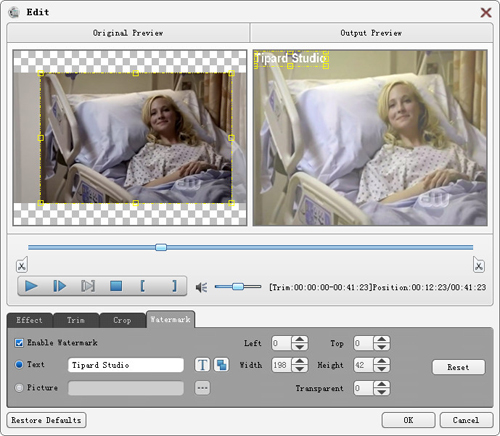The width and height of the screenshot is (500, 436).
Task: Click the video seek slider thumb
Action: [161, 247]
